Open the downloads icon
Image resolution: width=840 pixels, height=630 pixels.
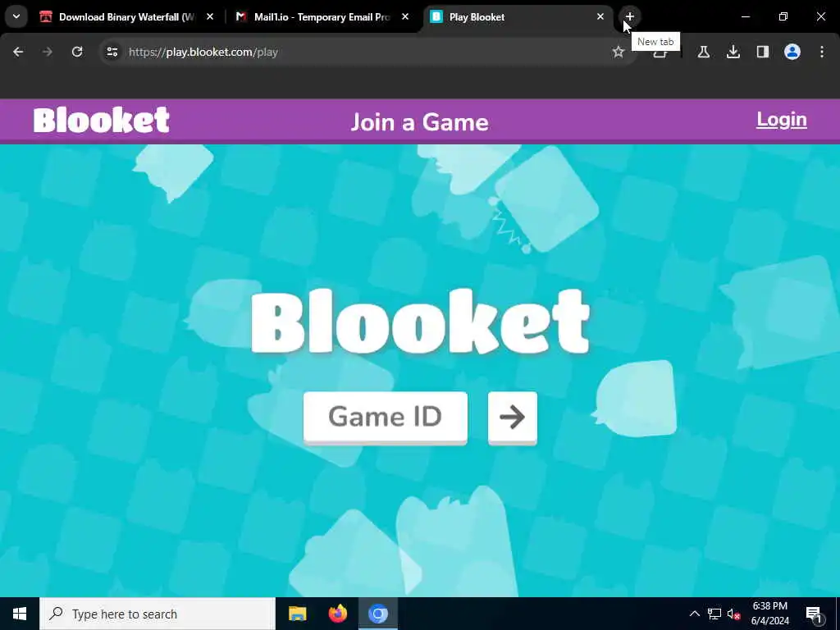click(x=733, y=52)
